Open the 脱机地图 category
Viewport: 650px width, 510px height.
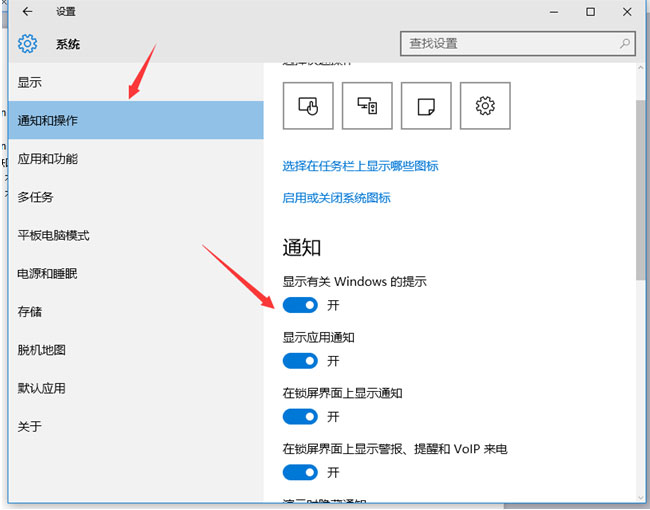(x=136, y=350)
